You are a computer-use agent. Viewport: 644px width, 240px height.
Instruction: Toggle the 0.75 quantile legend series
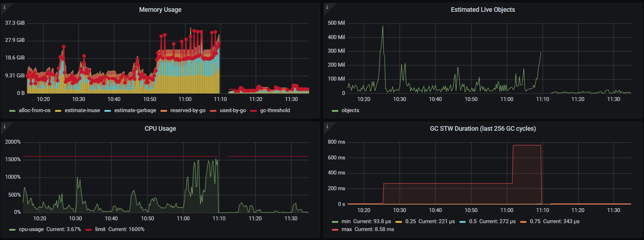click(x=535, y=221)
